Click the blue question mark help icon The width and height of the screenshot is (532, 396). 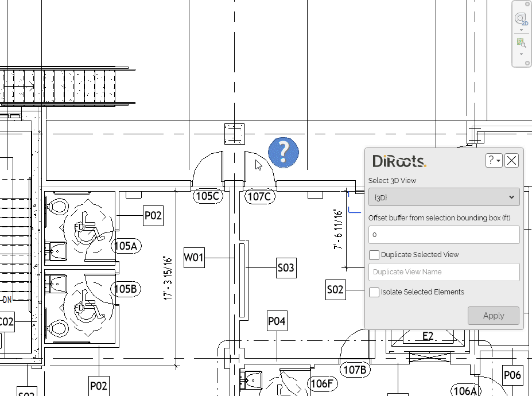(284, 153)
